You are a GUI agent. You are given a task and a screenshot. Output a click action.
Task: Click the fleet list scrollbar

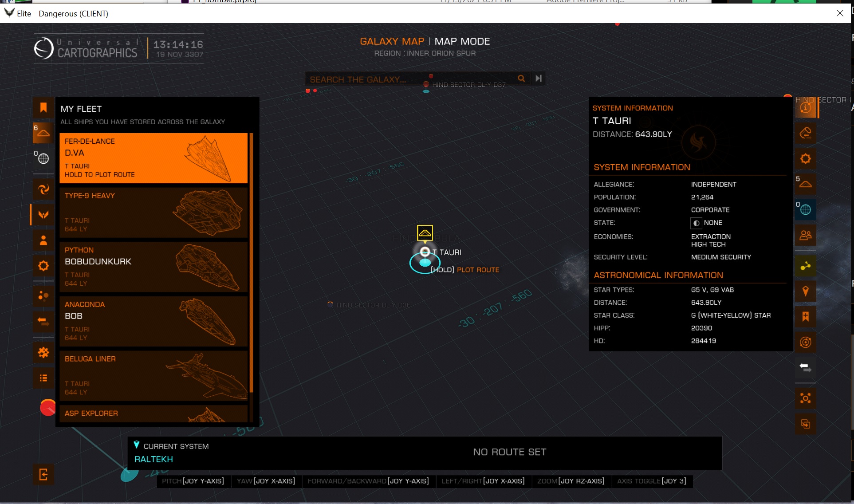(252, 263)
